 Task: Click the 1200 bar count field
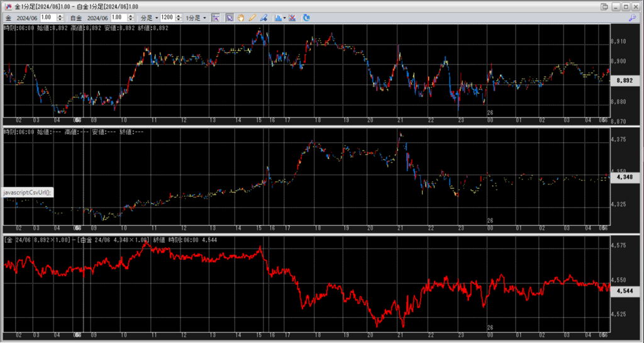click(167, 18)
